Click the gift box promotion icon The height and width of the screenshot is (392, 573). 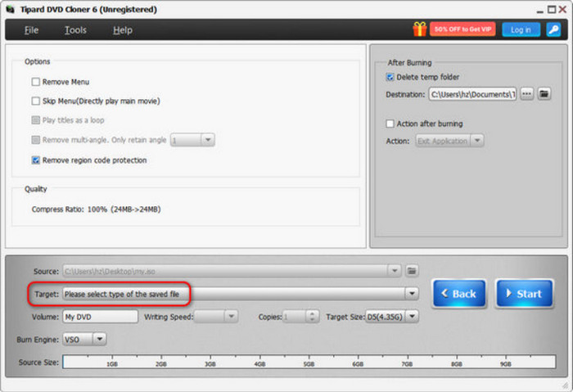click(x=420, y=29)
